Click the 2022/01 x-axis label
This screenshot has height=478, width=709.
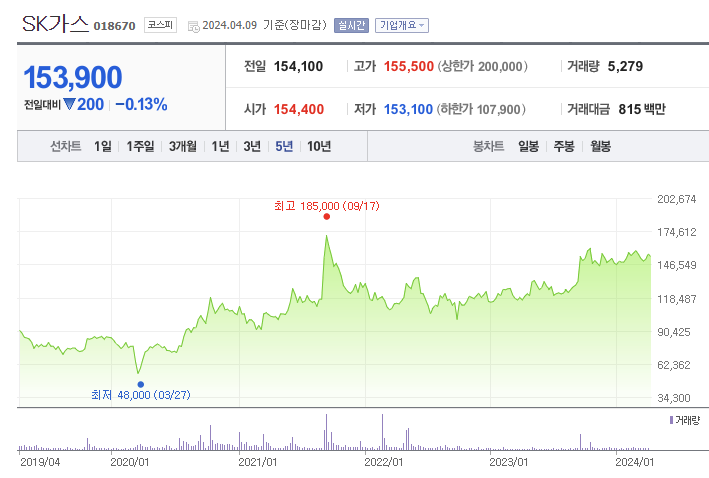(383, 462)
